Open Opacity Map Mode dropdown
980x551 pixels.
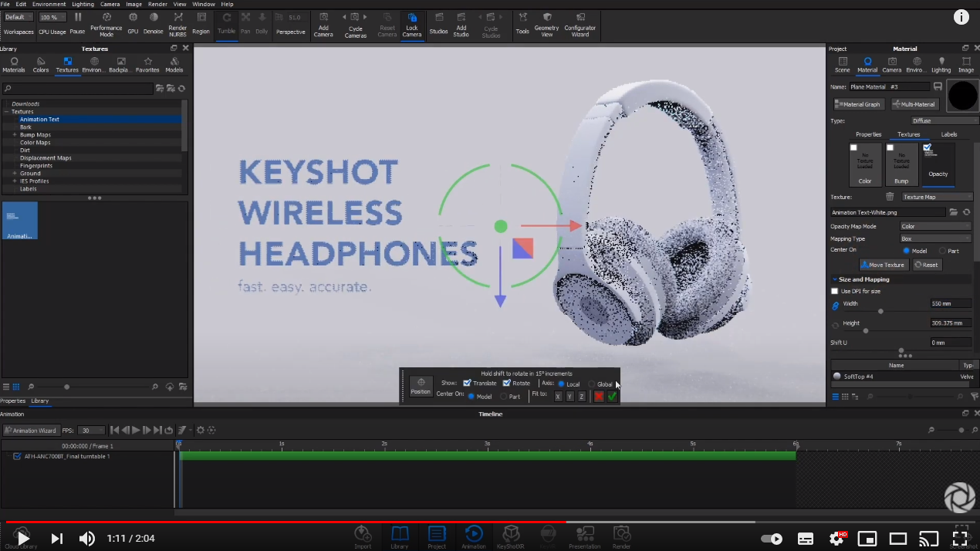[935, 226]
